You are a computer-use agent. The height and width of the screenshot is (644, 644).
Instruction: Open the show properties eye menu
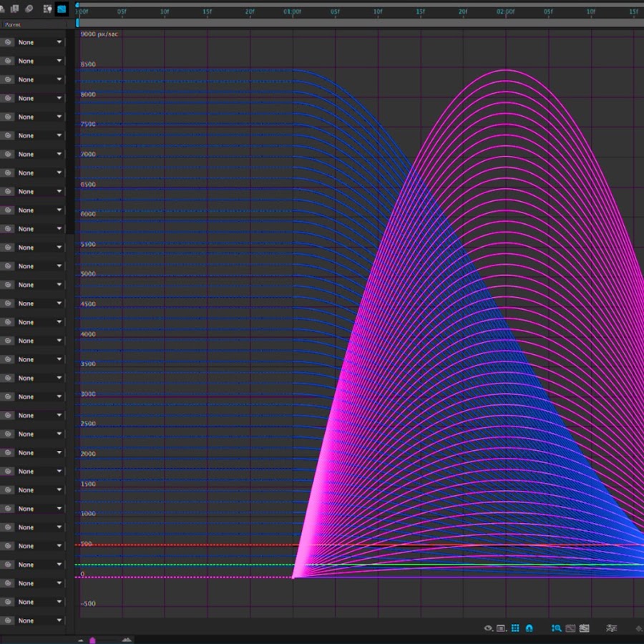point(488,628)
